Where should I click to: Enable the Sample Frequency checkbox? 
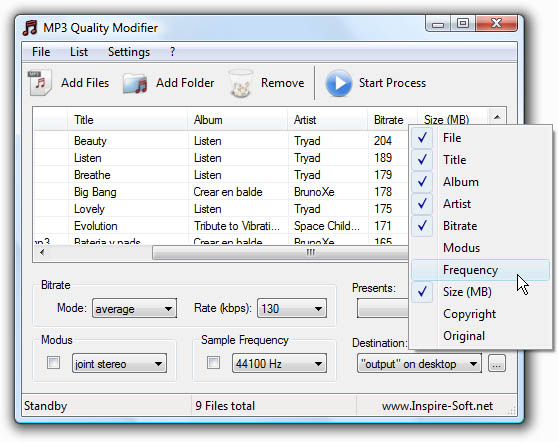(x=214, y=363)
